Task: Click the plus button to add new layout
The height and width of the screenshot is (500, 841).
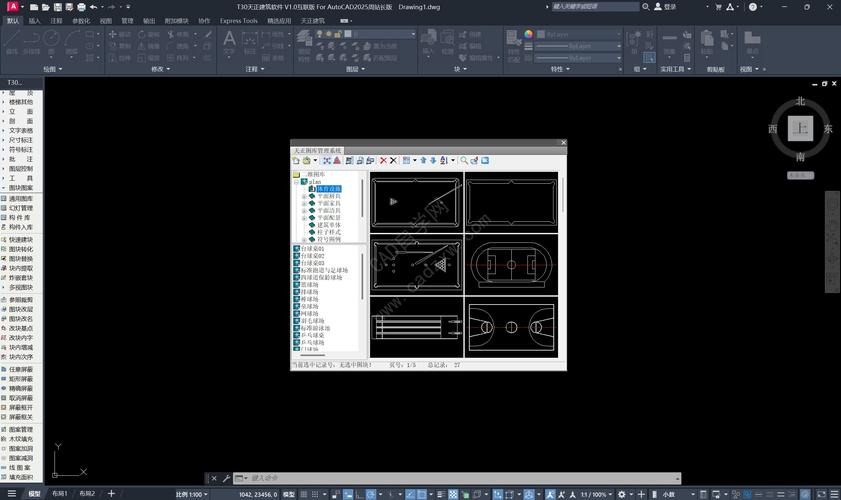Action: click(x=111, y=494)
